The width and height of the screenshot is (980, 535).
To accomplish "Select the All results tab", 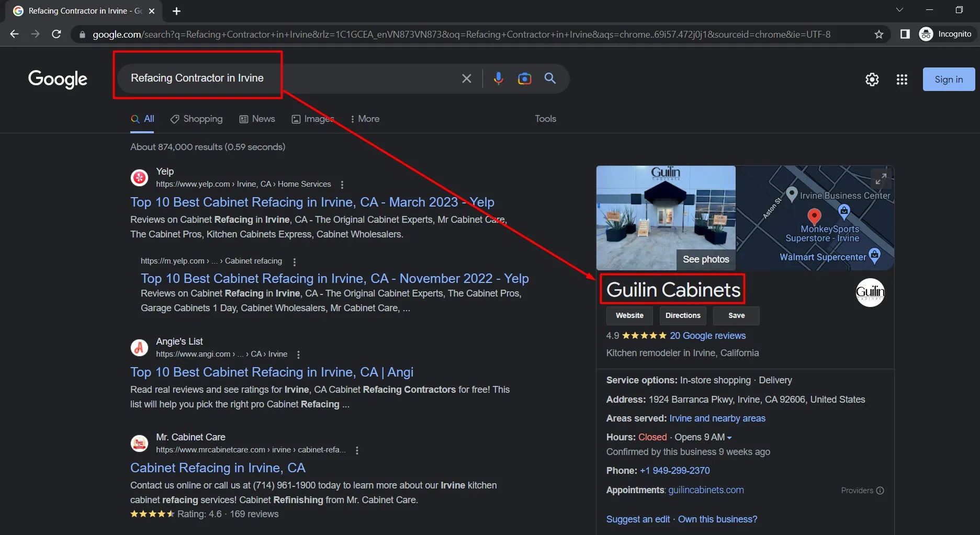I will [142, 119].
